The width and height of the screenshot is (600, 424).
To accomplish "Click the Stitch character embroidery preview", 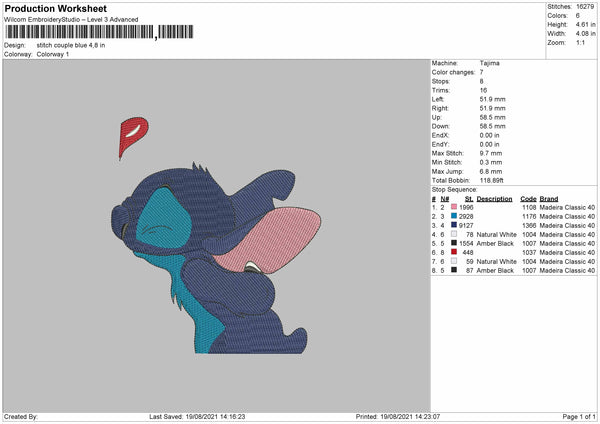I will [216, 258].
